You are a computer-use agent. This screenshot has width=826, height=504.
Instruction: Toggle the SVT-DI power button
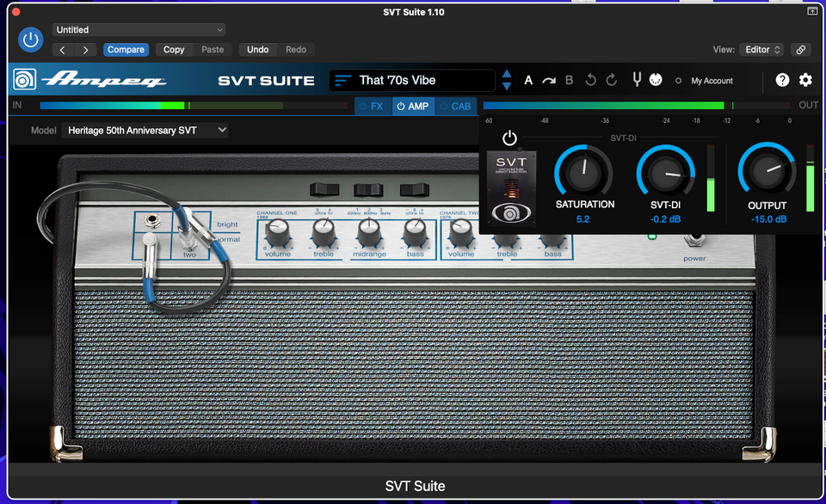pyautogui.click(x=509, y=138)
